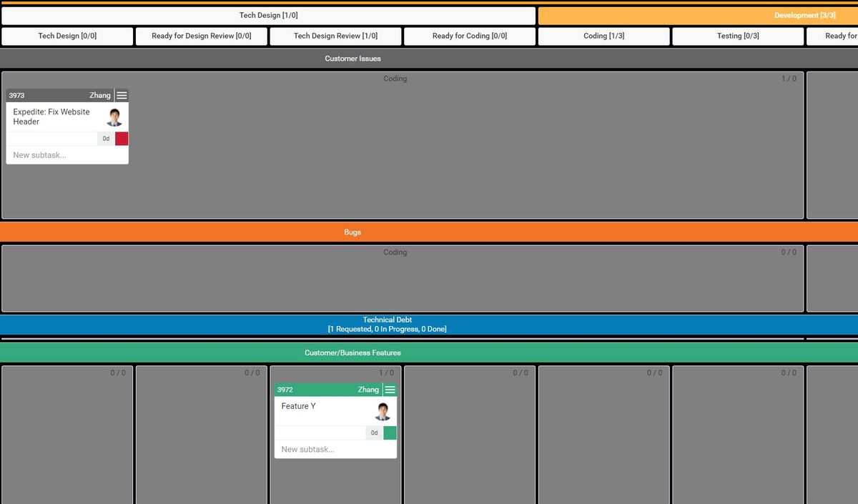Toggle the Tech Design [1/0] parent column header
This screenshot has height=504, width=858.
[267, 14]
